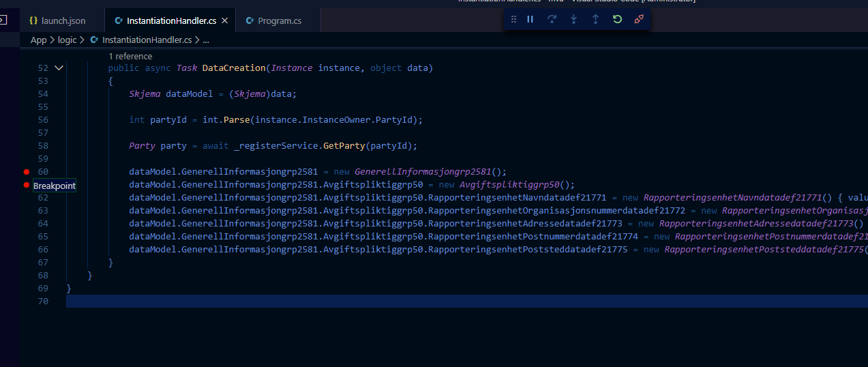Click the Step Into debug icon
The image size is (868, 367).
[x=573, y=20]
